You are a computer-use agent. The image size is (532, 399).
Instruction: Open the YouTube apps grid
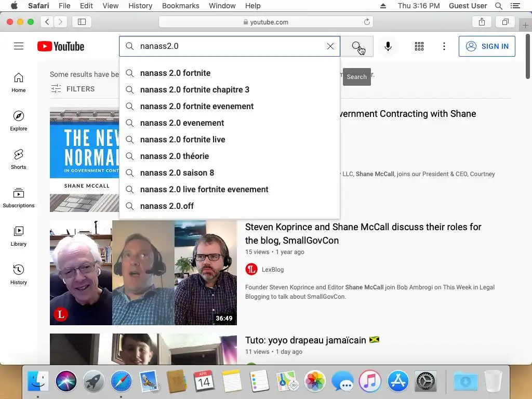(x=419, y=46)
